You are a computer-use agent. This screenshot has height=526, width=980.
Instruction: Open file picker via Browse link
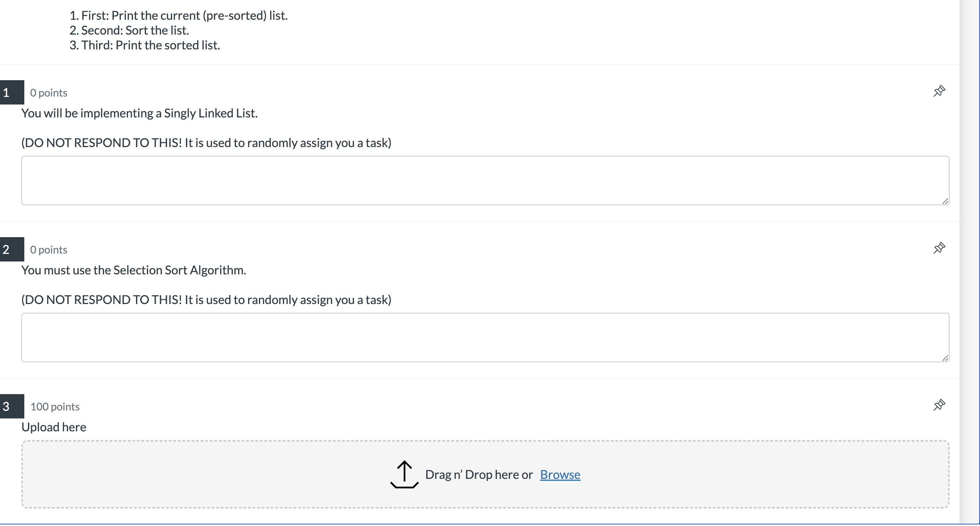pos(560,475)
